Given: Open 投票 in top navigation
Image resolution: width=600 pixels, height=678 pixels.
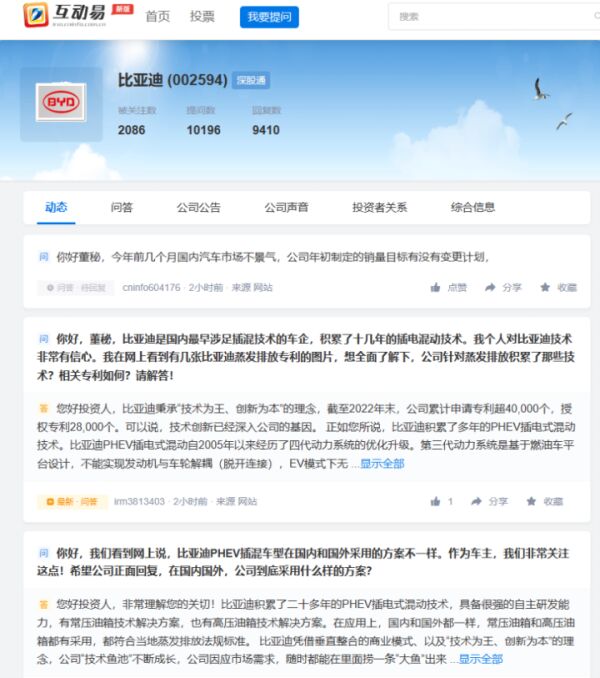Looking at the screenshot, I should pyautogui.click(x=202, y=16).
